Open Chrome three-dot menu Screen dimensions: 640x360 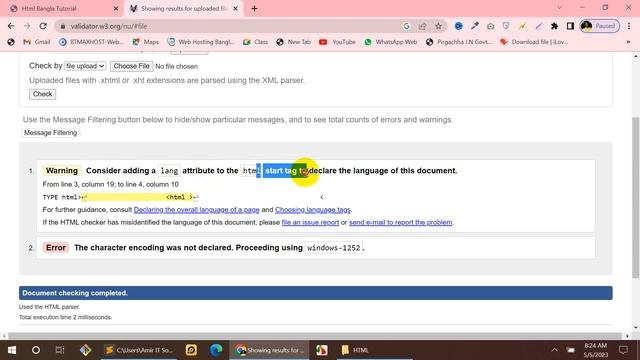(x=629, y=26)
